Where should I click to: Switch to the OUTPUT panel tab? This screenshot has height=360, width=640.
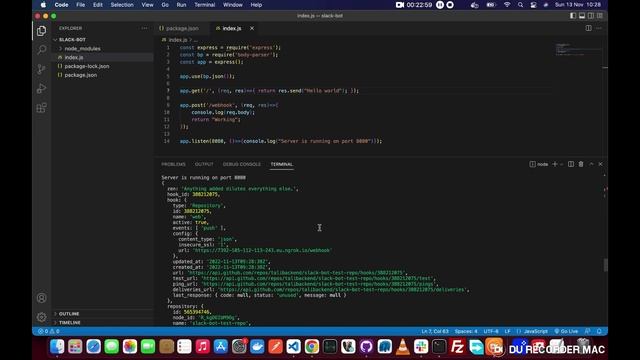204,164
